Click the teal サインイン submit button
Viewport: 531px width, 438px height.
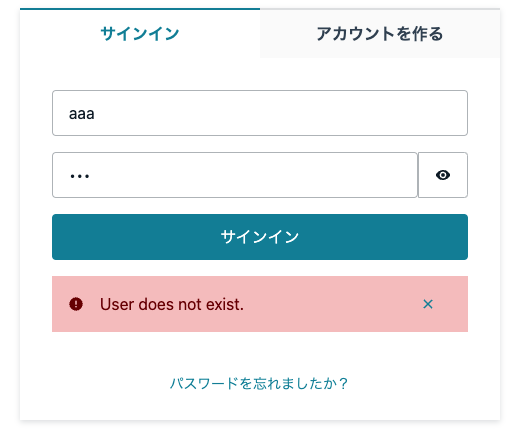click(260, 237)
